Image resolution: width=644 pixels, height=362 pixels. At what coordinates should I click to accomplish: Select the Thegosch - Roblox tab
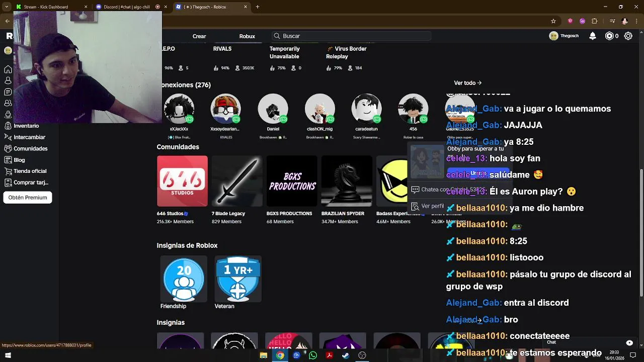211,7
